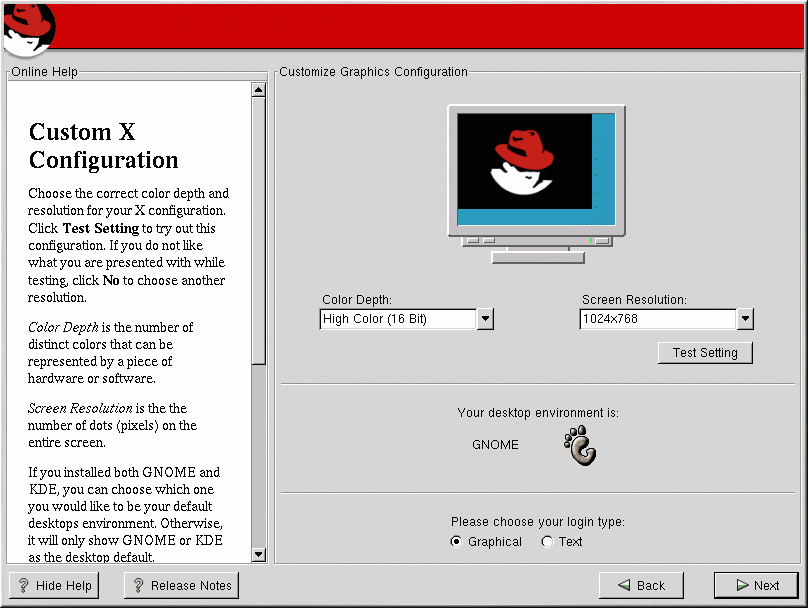Go Back to the previous step
Viewport: 808px width, 608px height.
pyautogui.click(x=641, y=585)
